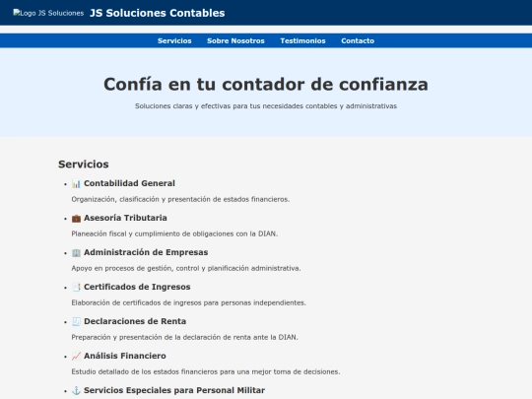
Task: Open the Testimonios navigation link
Action: (302, 40)
